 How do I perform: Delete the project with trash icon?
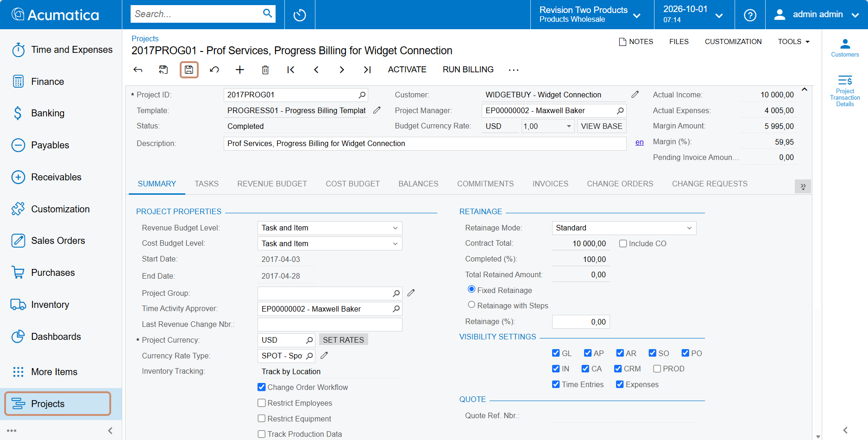click(x=265, y=70)
